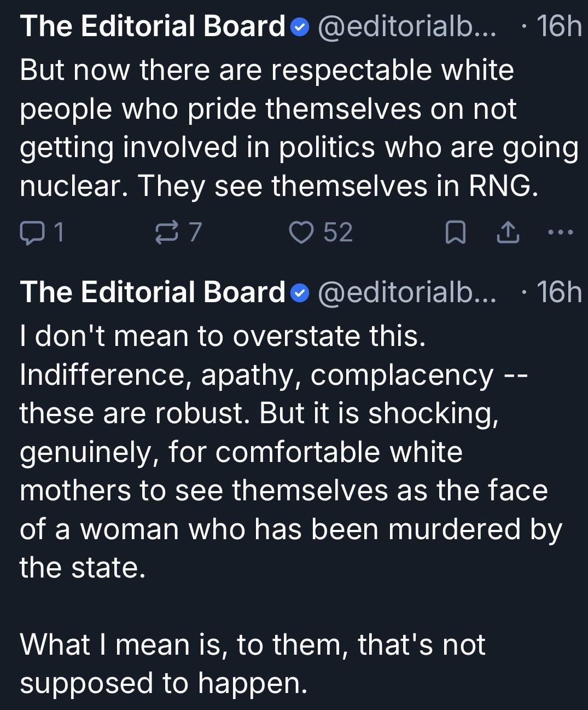
Task: Tap the @editorialb handle on second post
Action: pyautogui.click(x=406, y=293)
